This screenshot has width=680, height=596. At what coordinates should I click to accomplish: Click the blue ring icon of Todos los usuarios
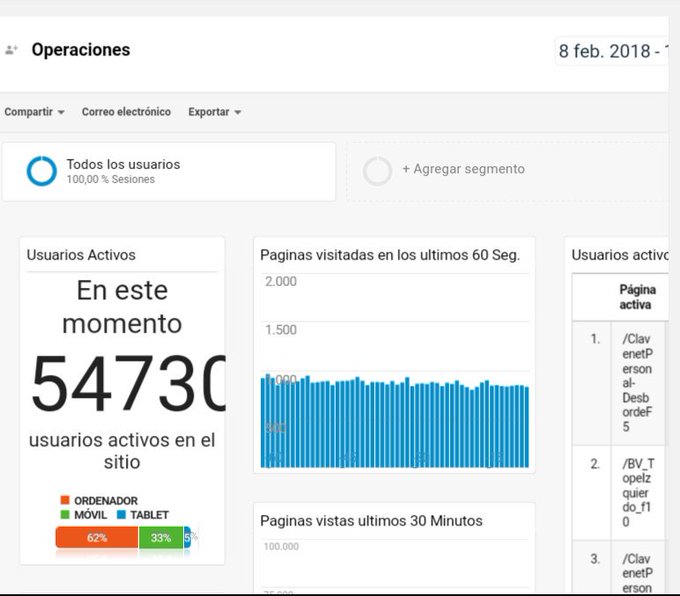[42, 171]
